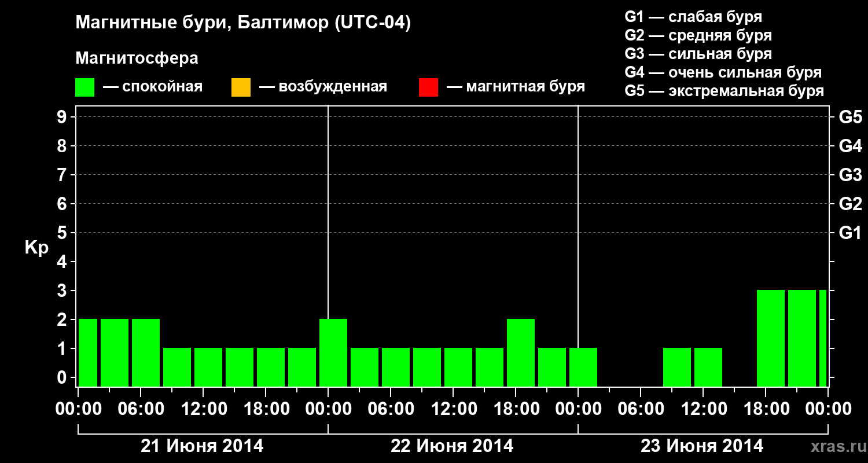Click the 'G3' label on the right axis
868x463 pixels.
[x=850, y=175]
